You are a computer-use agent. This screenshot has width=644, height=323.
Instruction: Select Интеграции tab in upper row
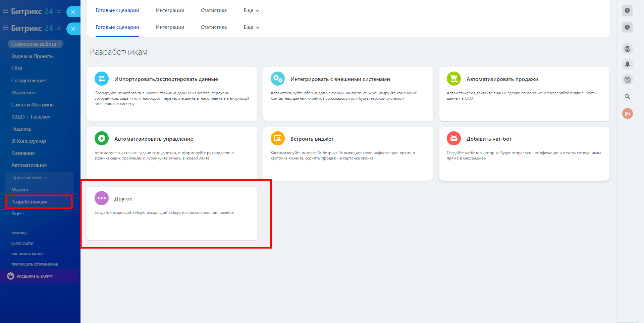pyautogui.click(x=170, y=10)
